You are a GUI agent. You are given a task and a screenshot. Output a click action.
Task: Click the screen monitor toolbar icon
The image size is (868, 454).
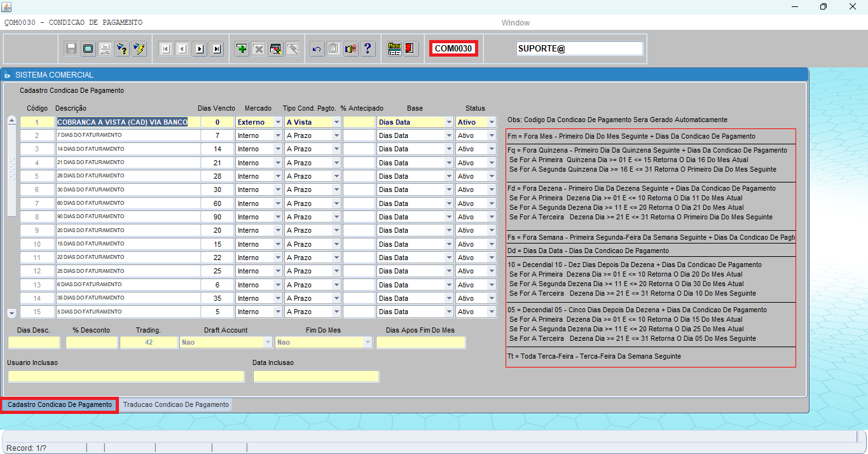point(88,48)
